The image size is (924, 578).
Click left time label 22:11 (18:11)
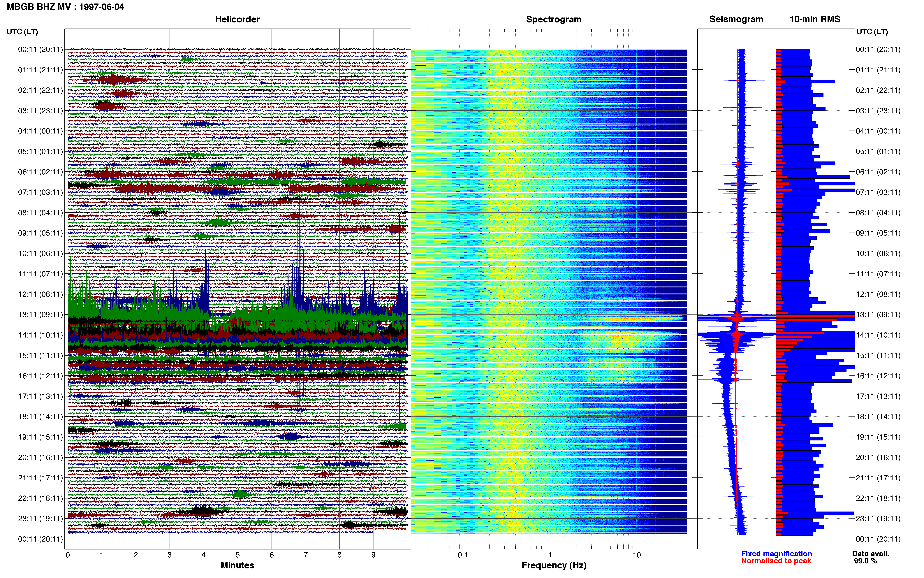click(41, 498)
